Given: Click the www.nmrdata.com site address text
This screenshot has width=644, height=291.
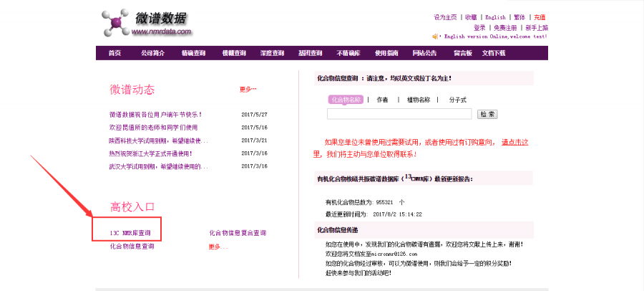Looking at the screenshot, I should [x=161, y=32].
